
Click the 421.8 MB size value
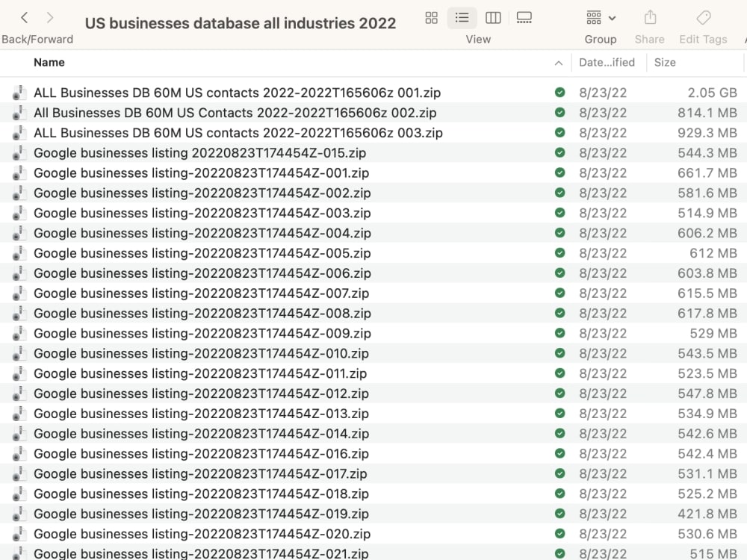point(707,514)
